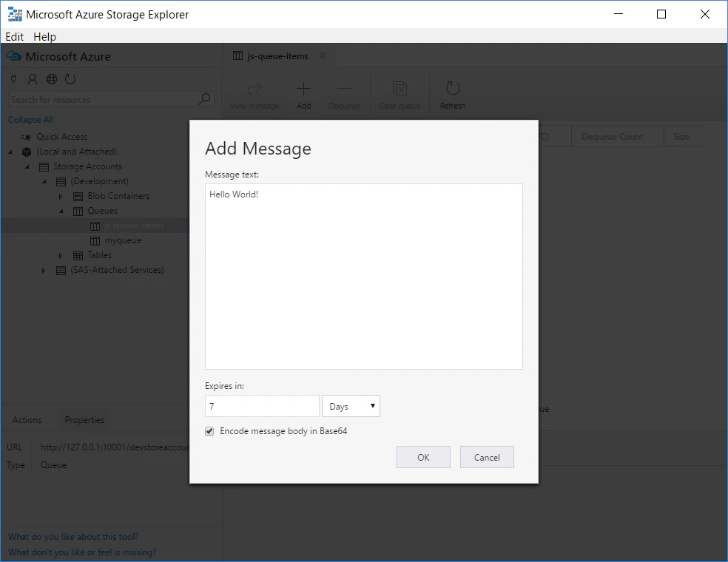The width and height of the screenshot is (728, 562).
Task: Click the Blob Containers icon
Action: (x=78, y=196)
